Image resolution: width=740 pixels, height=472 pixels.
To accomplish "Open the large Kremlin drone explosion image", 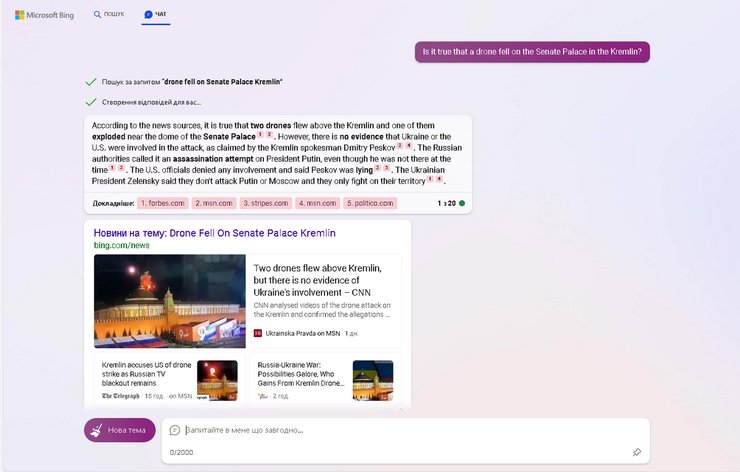I will pos(170,301).
